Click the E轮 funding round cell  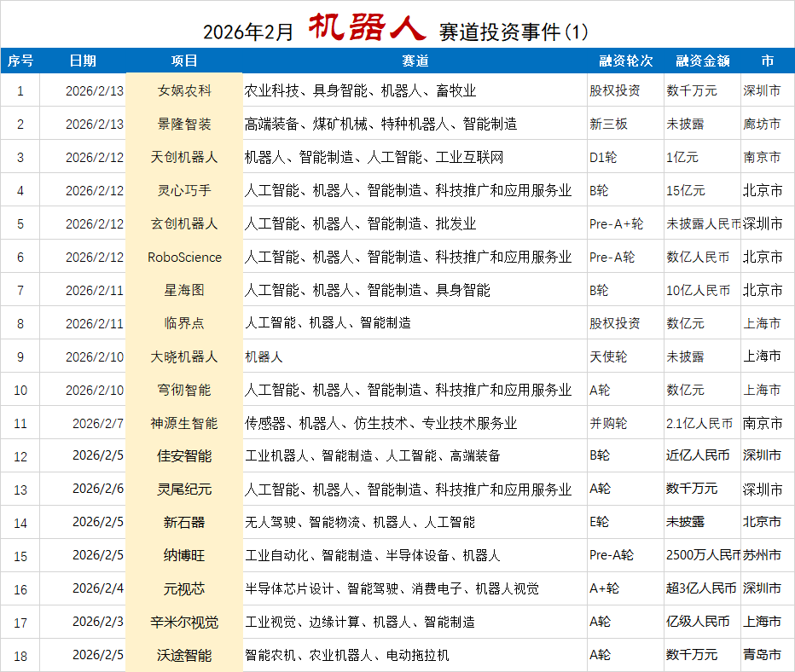coord(625,523)
